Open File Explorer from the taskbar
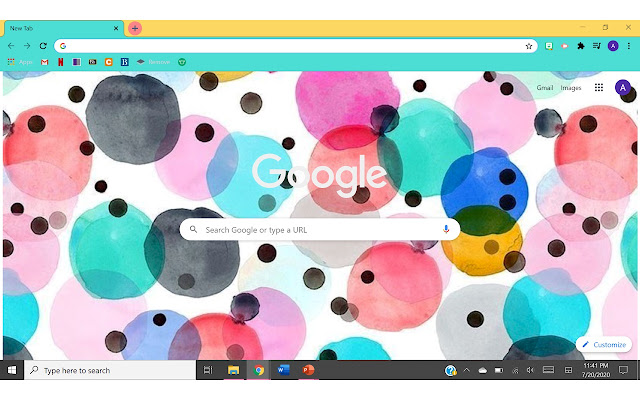 (x=233, y=370)
